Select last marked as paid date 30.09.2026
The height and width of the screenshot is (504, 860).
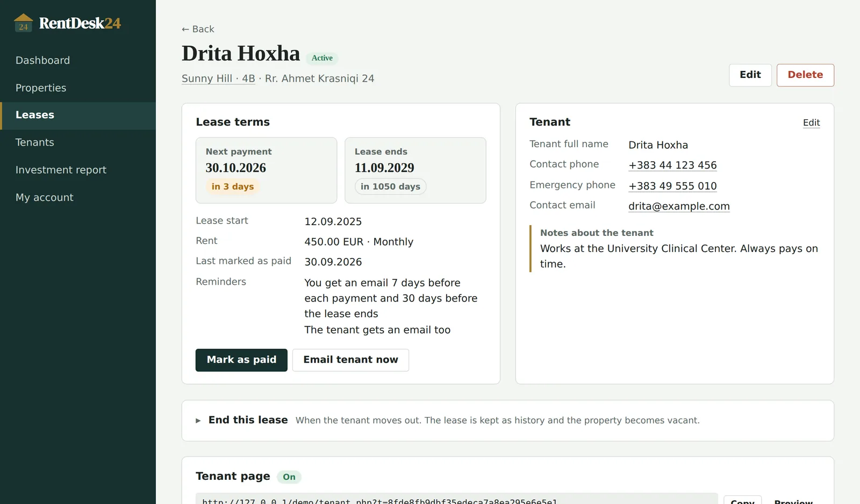[333, 262]
